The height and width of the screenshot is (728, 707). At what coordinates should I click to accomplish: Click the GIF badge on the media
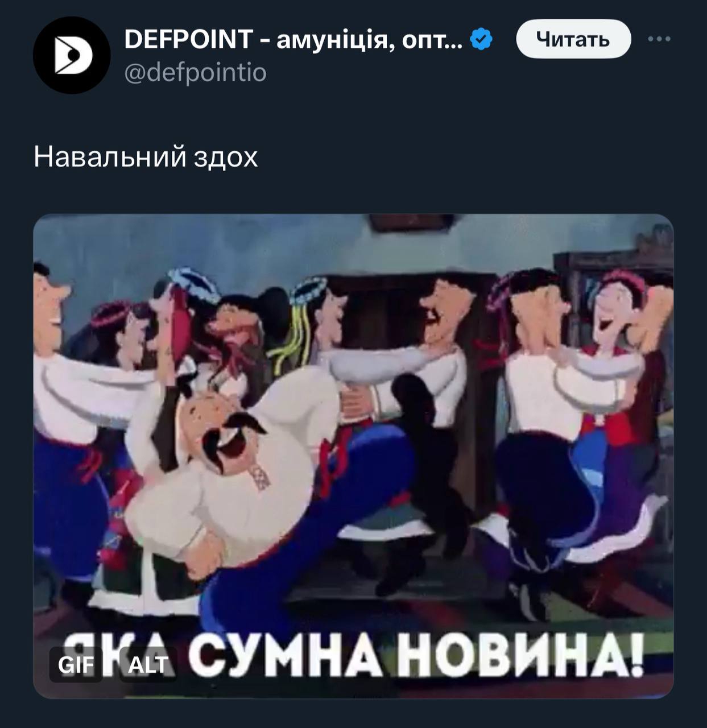pos(76,664)
